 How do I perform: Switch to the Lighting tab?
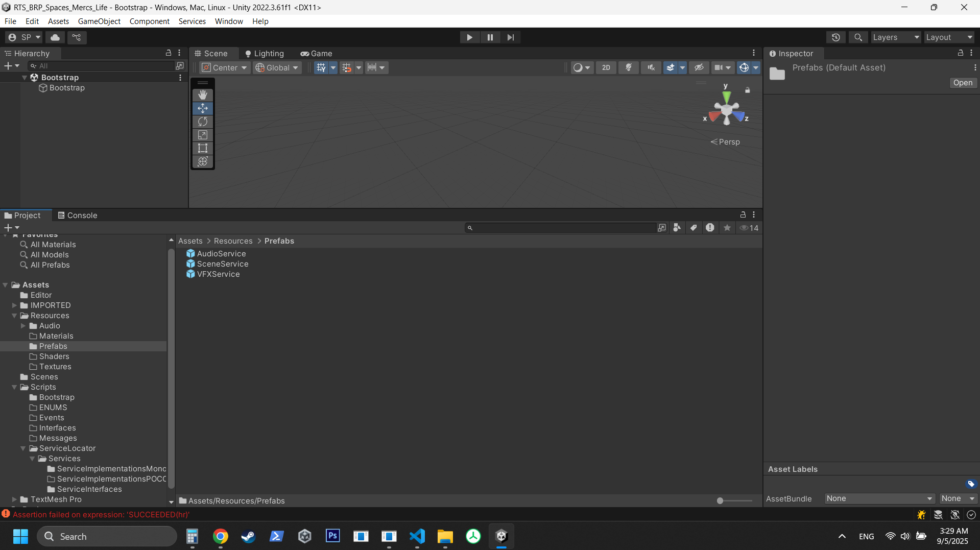[x=265, y=54]
